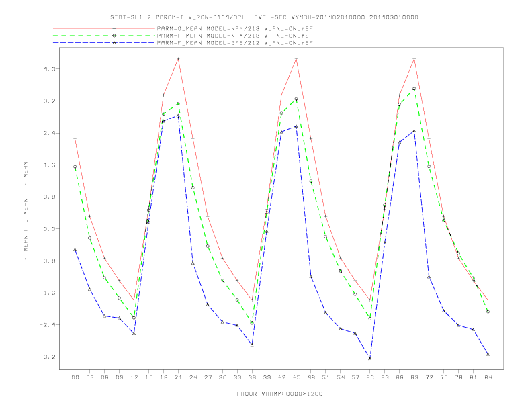
Task: Click x-axis forecast hour label 39
Action: (x=267, y=377)
